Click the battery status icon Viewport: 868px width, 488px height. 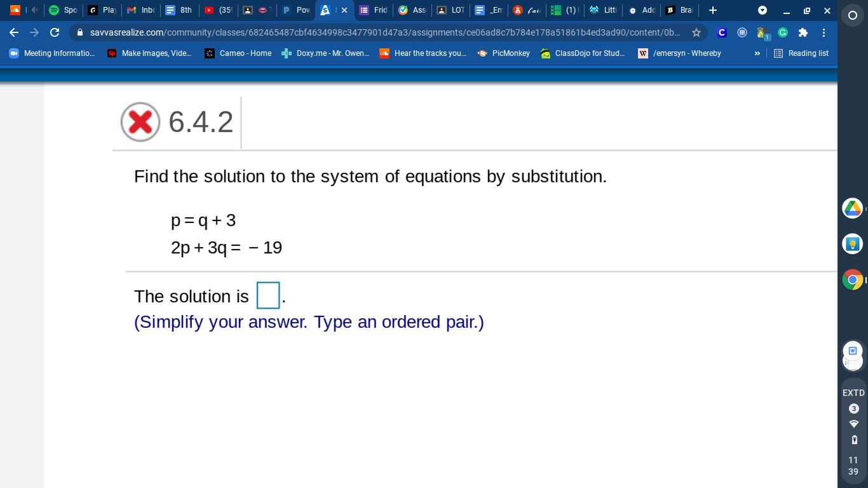click(853, 440)
